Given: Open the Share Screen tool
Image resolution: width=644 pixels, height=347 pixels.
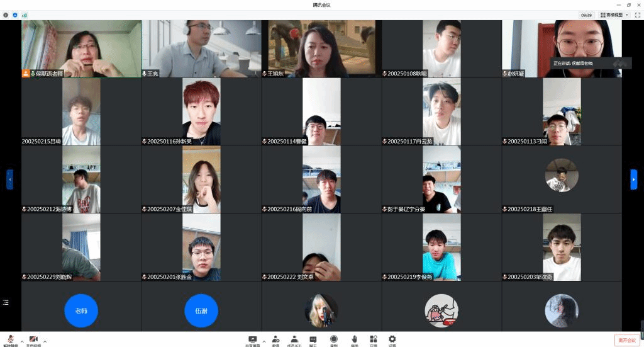Looking at the screenshot, I should point(253,339).
